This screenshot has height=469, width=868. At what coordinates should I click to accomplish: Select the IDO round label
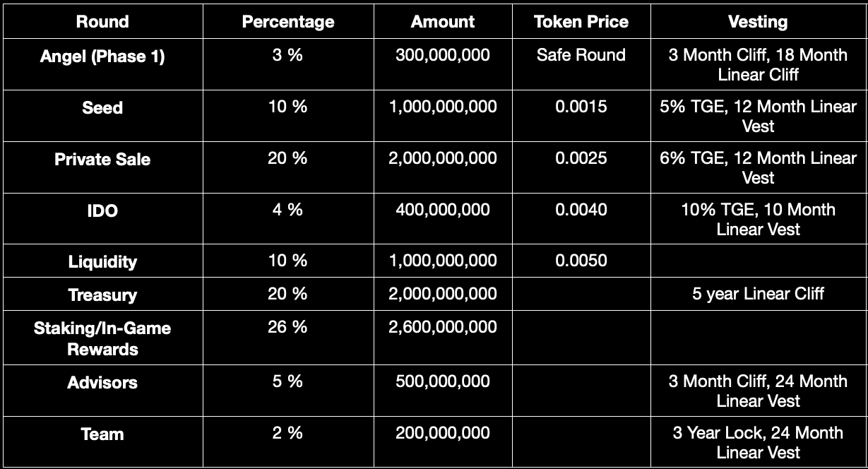point(102,210)
